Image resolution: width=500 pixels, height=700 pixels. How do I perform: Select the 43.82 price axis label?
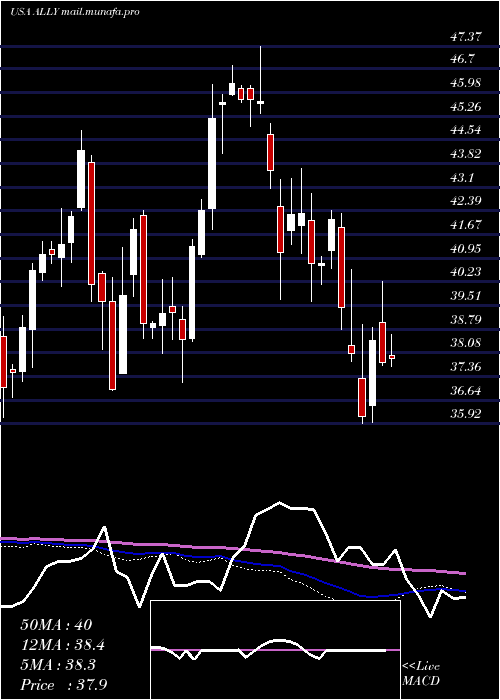[x=466, y=154]
